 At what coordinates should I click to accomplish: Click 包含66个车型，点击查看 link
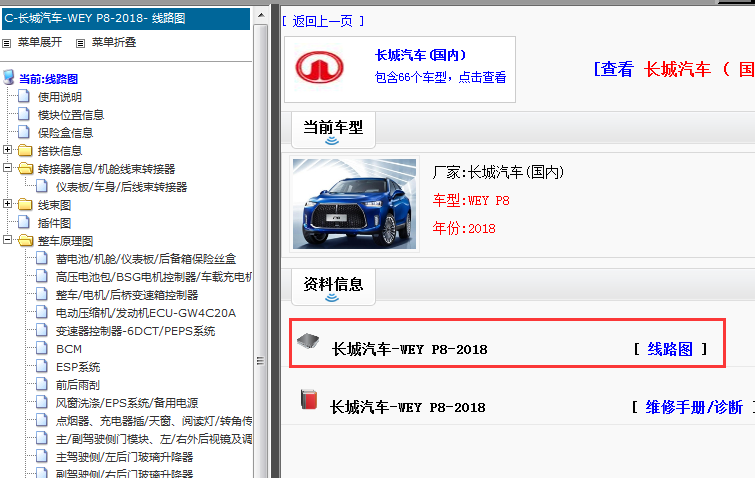click(x=440, y=78)
